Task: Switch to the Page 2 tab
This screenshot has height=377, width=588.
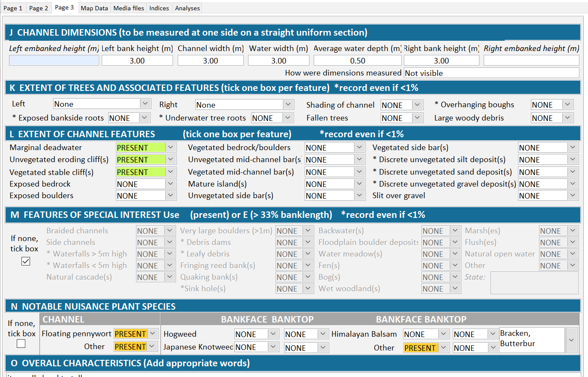Action: [x=39, y=8]
